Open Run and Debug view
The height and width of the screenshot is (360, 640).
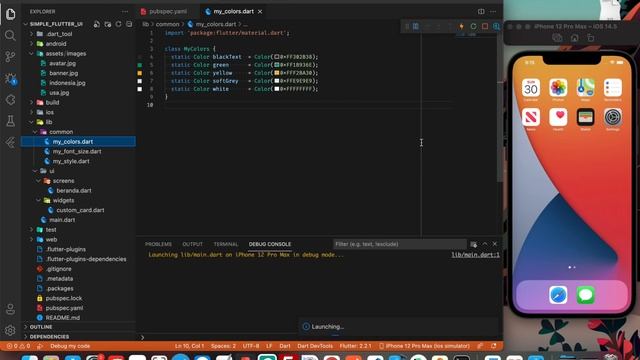pyautogui.click(x=11, y=78)
